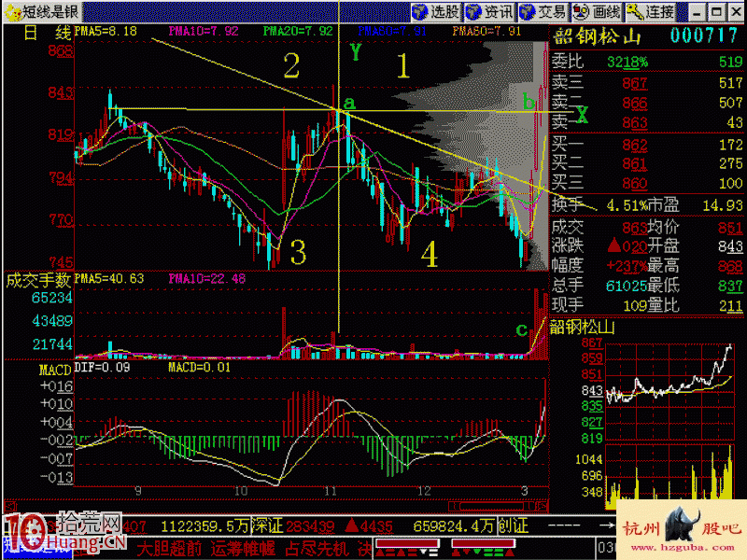Click the blue PMA60=7.91 label
The image size is (747, 560).
tap(392, 32)
